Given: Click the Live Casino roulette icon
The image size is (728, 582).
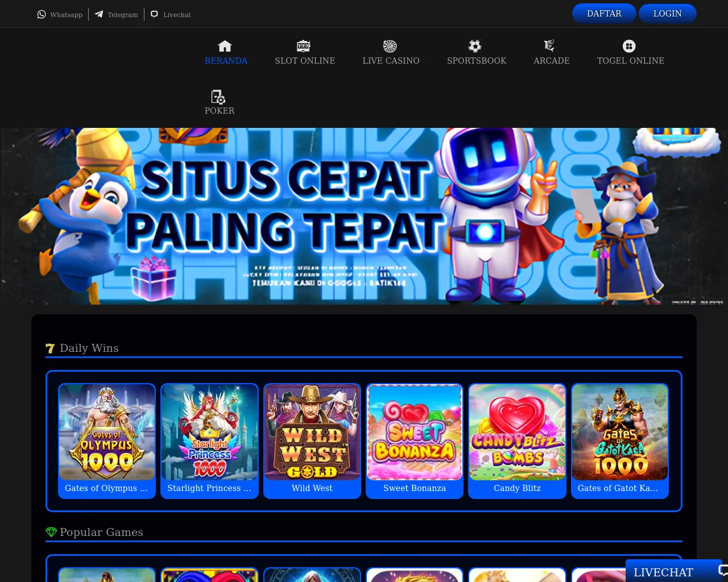Looking at the screenshot, I should pyautogui.click(x=390, y=46).
